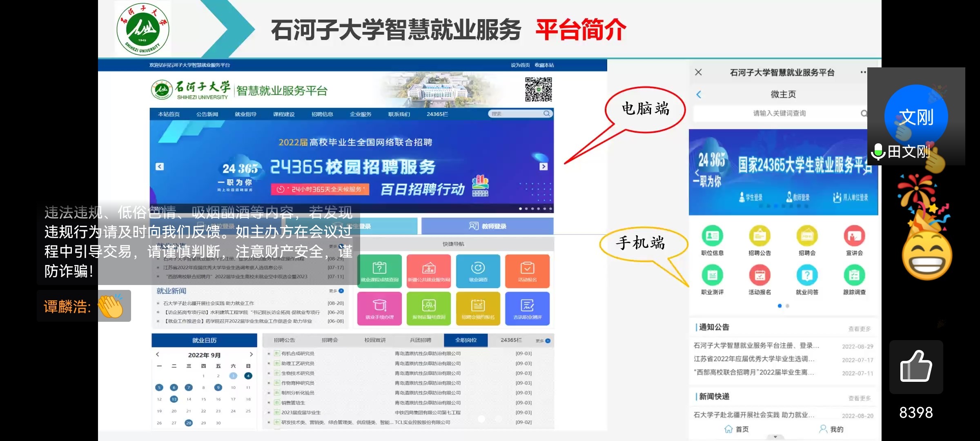The width and height of the screenshot is (980, 441).
Task: Tap microphone icon beside 田文刚
Action: click(878, 152)
